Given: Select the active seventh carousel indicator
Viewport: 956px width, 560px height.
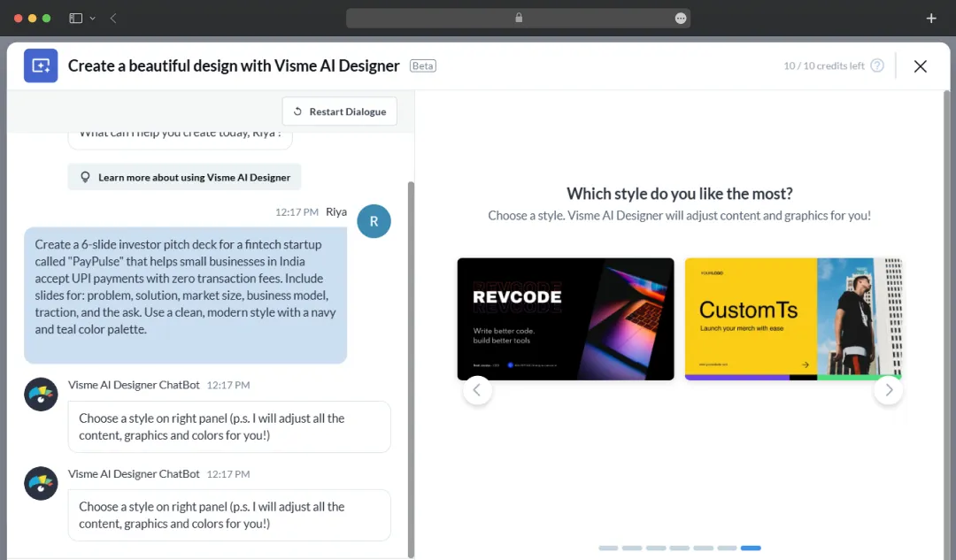Looking at the screenshot, I should point(751,548).
